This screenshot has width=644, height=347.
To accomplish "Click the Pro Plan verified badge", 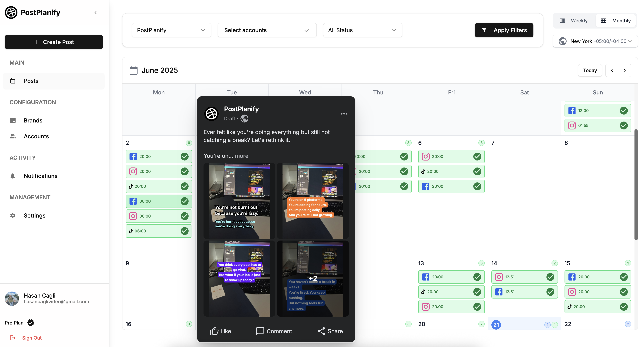I will pos(31,323).
